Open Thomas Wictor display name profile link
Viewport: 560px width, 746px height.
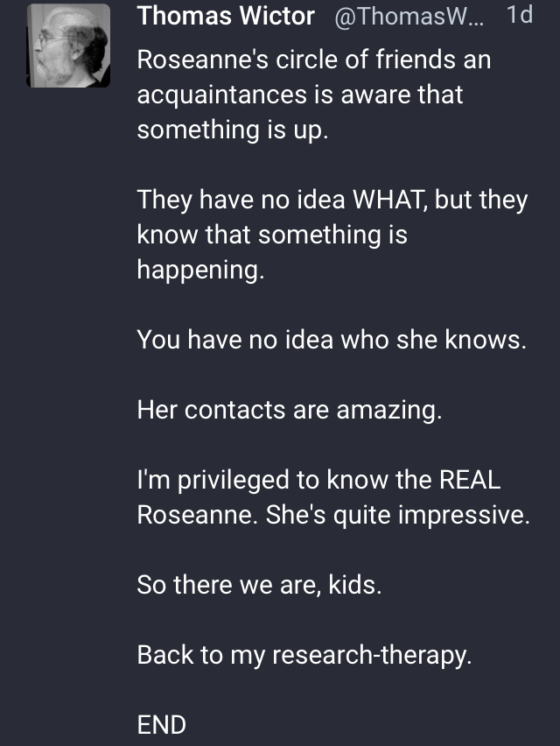pos(226,16)
